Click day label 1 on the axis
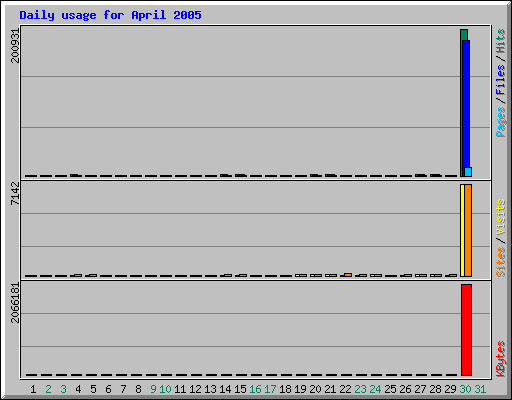 click(x=33, y=389)
